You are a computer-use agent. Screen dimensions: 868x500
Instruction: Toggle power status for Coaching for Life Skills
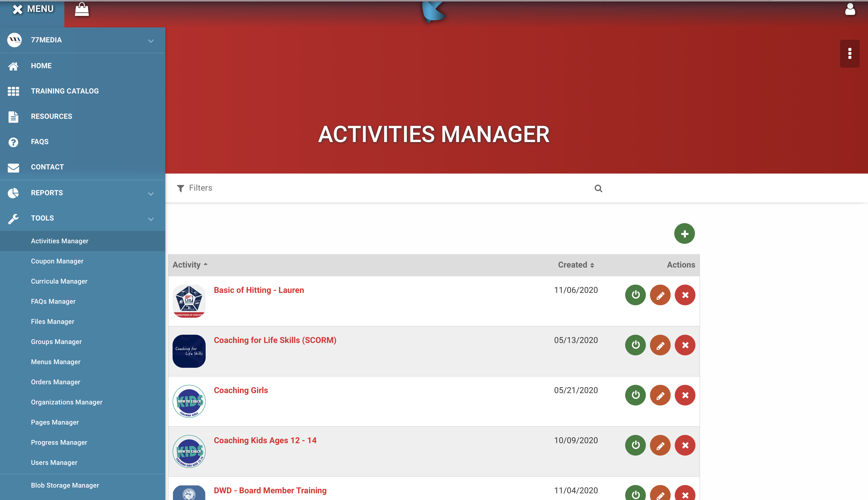(x=635, y=345)
